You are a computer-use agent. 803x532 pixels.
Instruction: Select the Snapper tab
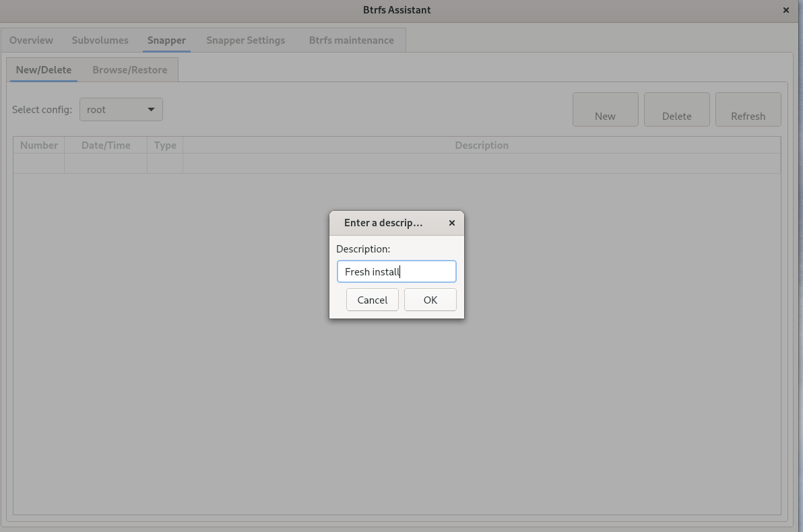point(166,40)
